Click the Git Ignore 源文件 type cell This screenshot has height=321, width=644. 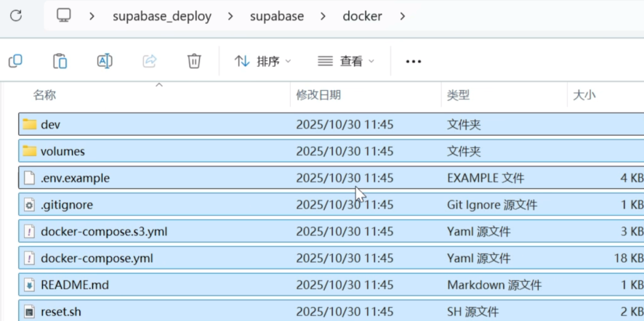pyautogui.click(x=492, y=205)
